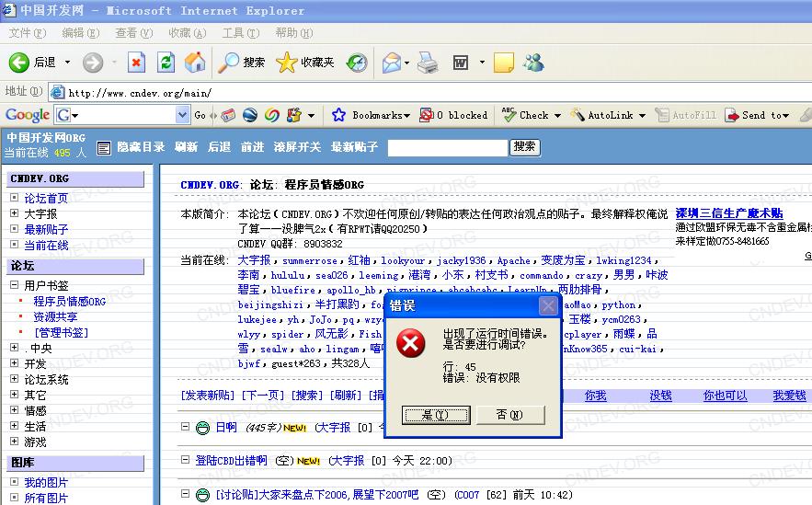Open the 查看(V) menu
The width and height of the screenshot is (812, 505).
click(x=132, y=33)
